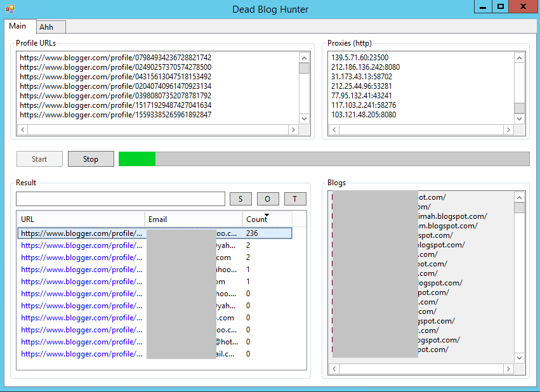Viewport: 540px width, 392px height.
Task: Click the Blogs scroll right arrow
Action: tap(508, 369)
